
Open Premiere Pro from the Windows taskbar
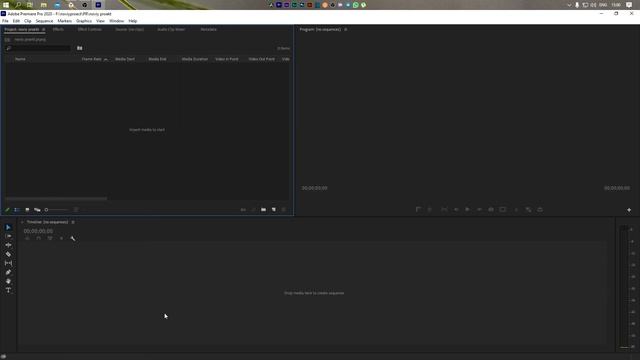tap(98, 5)
